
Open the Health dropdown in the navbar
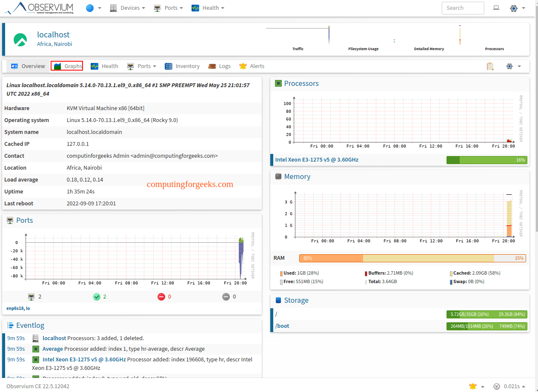(208, 8)
